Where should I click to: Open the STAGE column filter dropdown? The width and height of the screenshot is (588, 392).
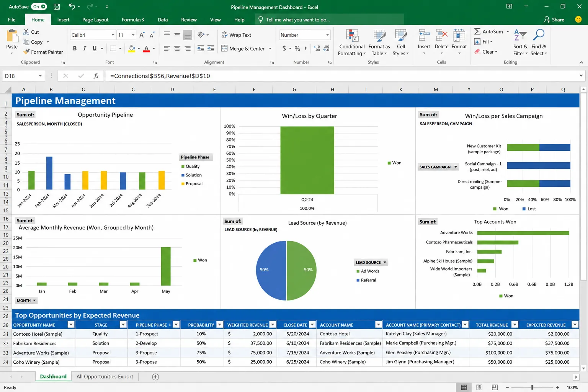tap(123, 325)
